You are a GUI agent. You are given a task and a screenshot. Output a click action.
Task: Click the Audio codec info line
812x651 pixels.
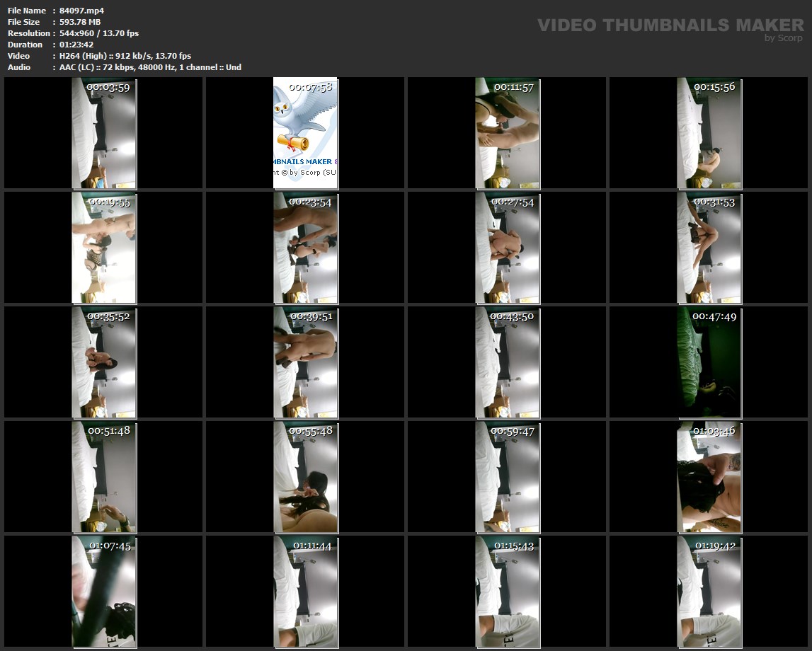pyautogui.click(x=150, y=67)
